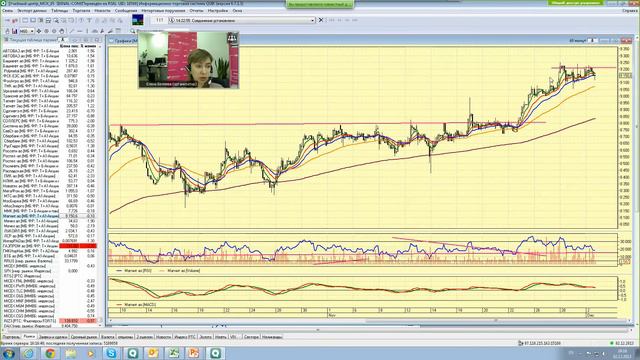The height and width of the screenshot is (360, 640).
Task: Select the РусГидро row in the quotes table
Action: 50,146
